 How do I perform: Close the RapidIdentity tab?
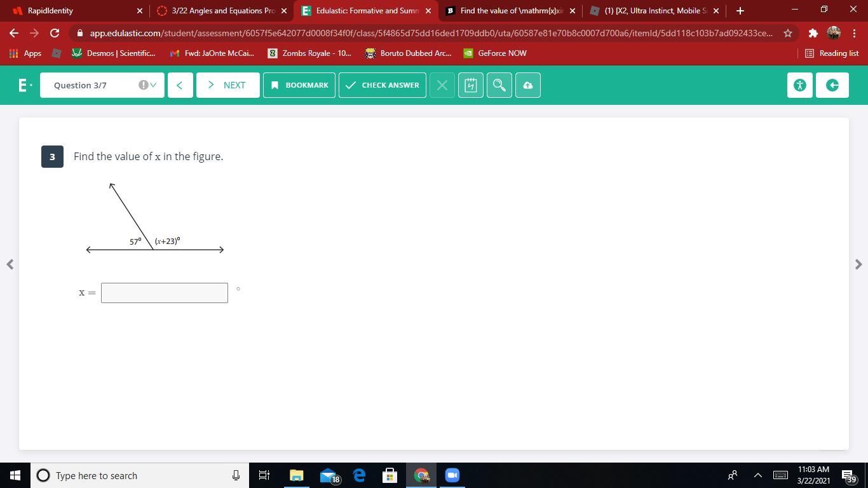click(x=140, y=11)
